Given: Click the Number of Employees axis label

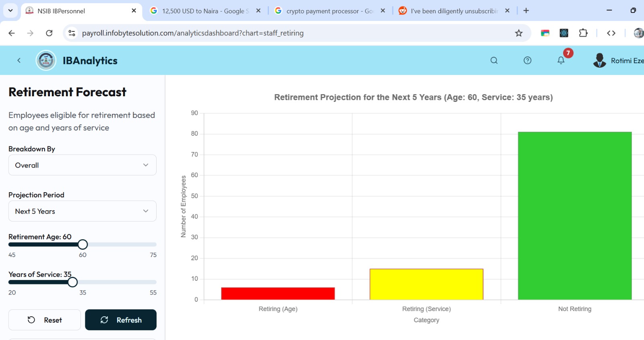Looking at the screenshot, I should pos(184,206).
